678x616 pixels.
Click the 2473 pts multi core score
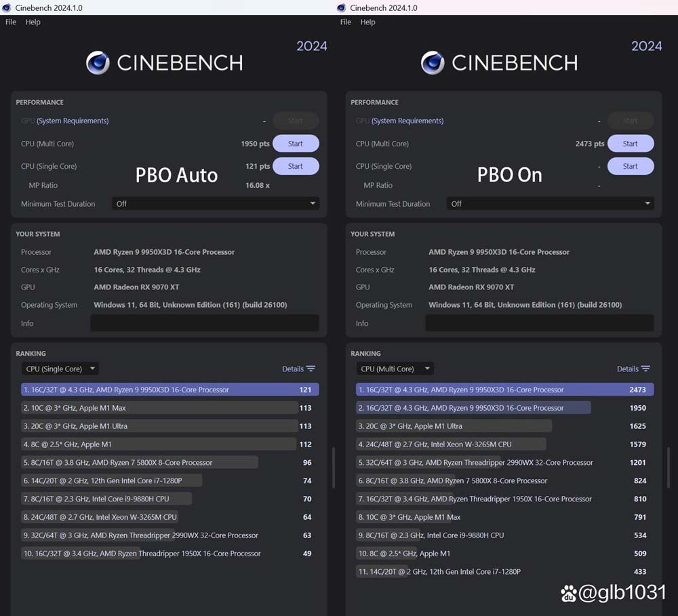tap(590, 144)
